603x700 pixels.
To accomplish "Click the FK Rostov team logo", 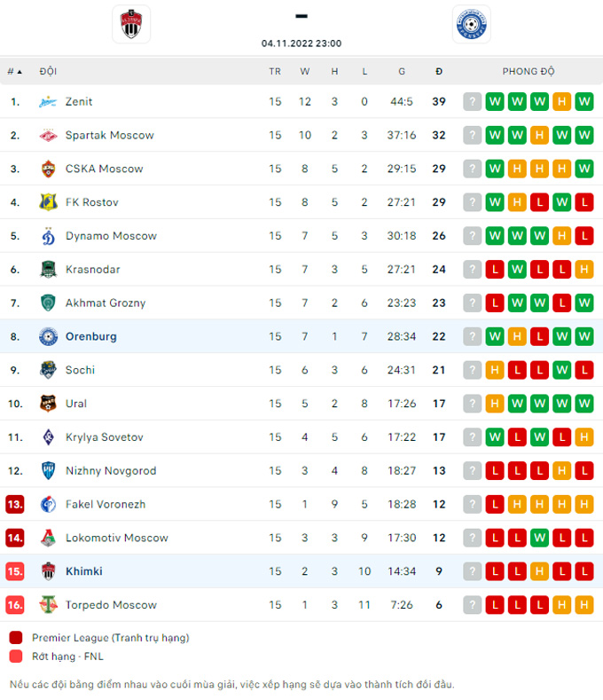I will coord(48,202).
